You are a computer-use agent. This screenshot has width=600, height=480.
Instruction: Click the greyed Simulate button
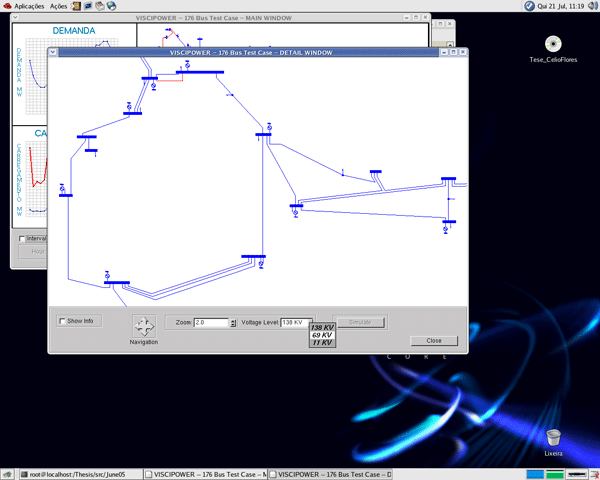(x=359, y=322)
